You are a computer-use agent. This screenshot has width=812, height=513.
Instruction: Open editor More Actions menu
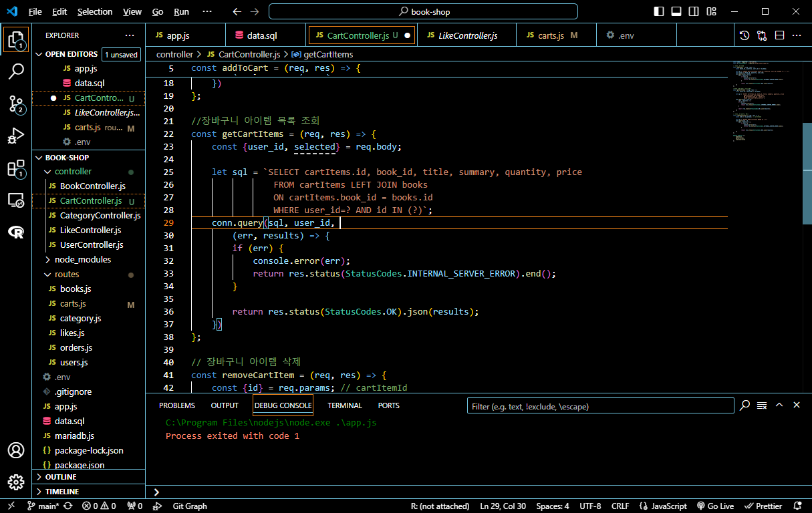pyautogui.click(x=797, y=35)
